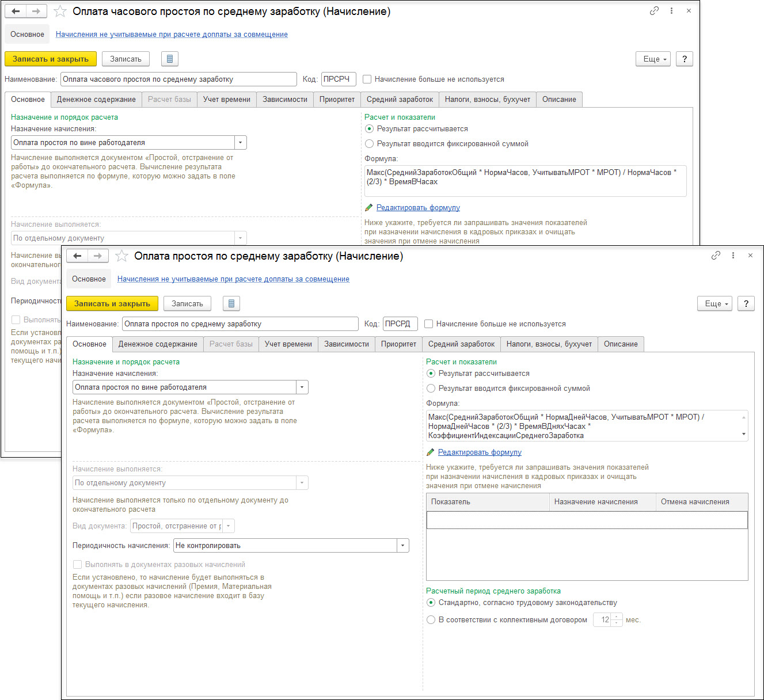Click 'Записать и закрыть' in back window
This screenshot has height=700, width=764.
(51, 59)
